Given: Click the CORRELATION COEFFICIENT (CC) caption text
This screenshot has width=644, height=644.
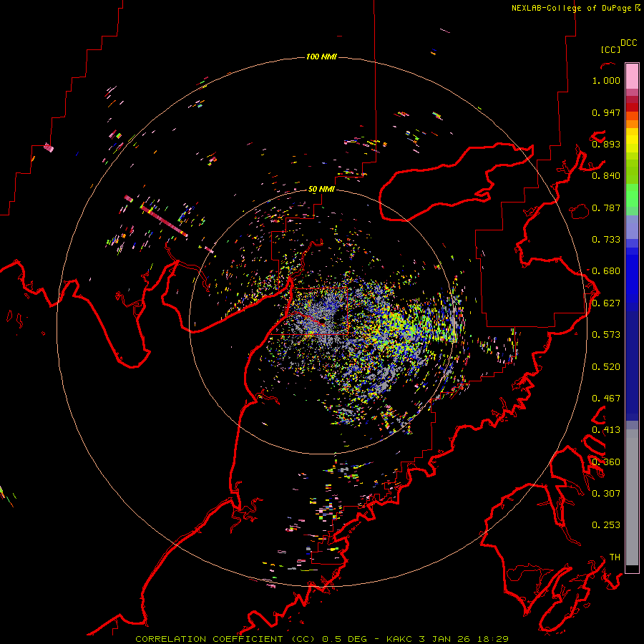Looking at the screenshot, I should tap(225, 639).
